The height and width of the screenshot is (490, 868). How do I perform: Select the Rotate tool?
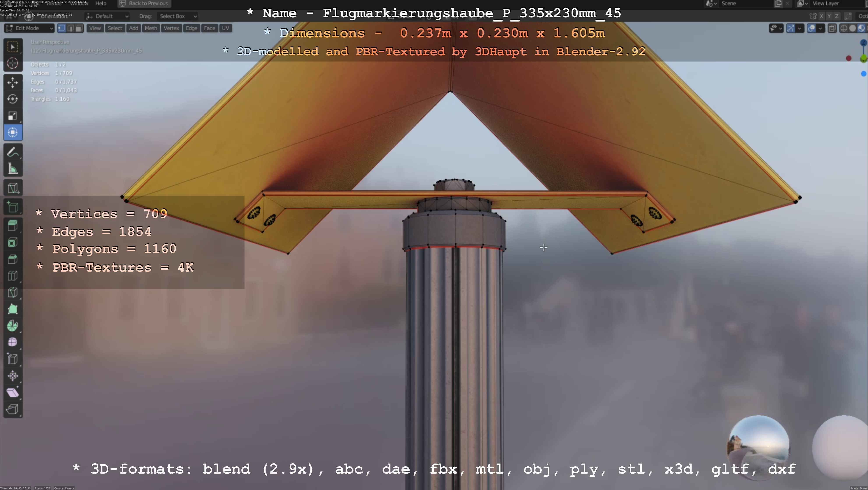coord(13,99)
